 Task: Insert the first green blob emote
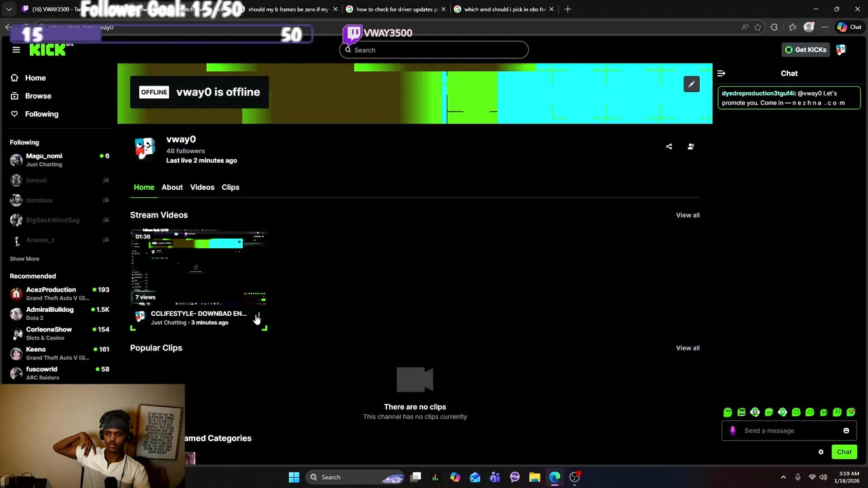[x=728, y=412]
